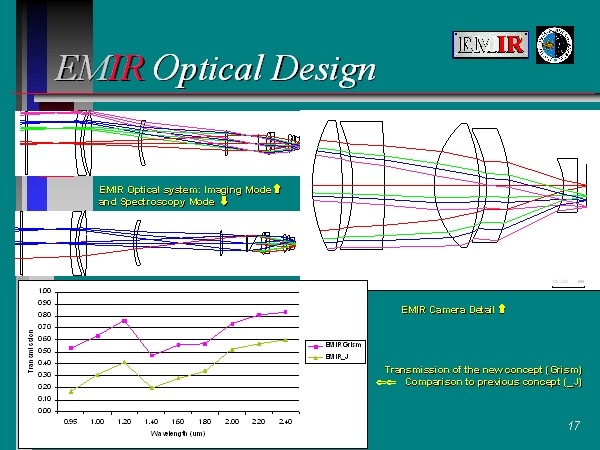The width and height of the screenshot is (600, 450).
Task: Click the spectroscopy mode optical layout diagram
Action: (x=157, y=242)
